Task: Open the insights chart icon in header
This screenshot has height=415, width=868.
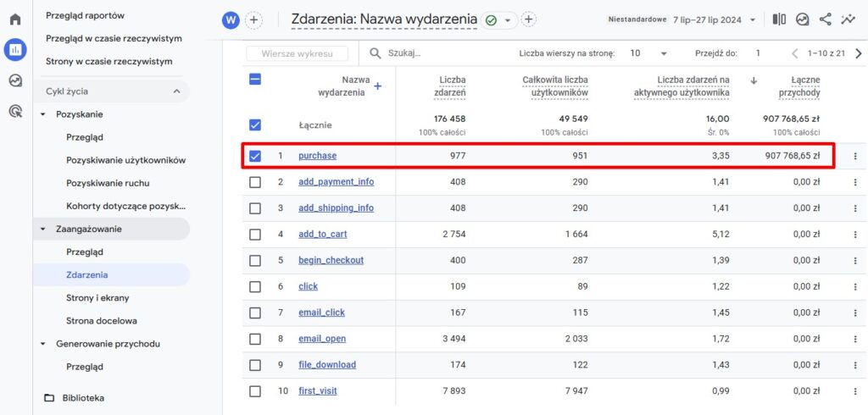Action: tap(802, 20)
